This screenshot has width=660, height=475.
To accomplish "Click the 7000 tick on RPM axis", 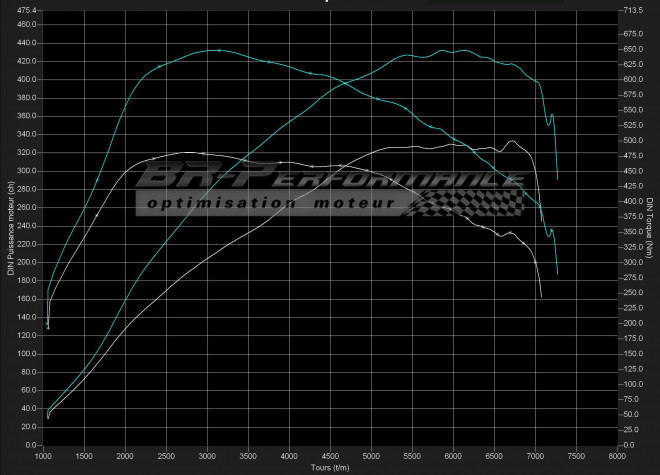I will (x=534, y=455).
